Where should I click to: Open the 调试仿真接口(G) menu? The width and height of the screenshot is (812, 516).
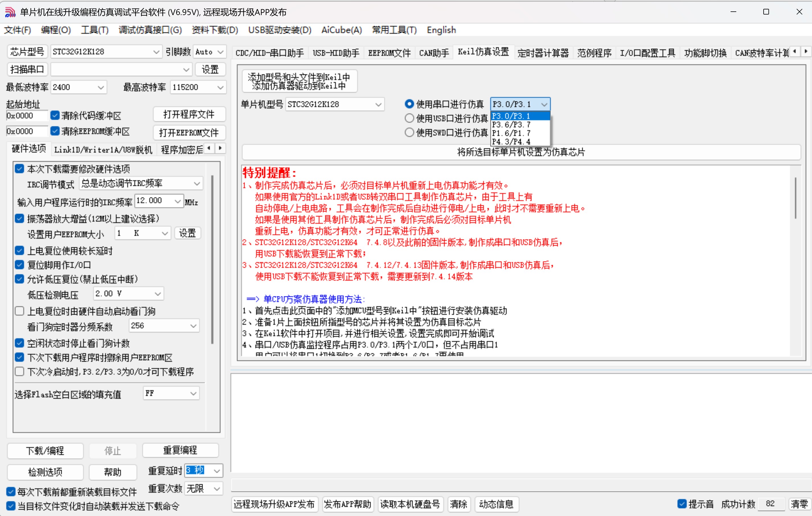150,30
